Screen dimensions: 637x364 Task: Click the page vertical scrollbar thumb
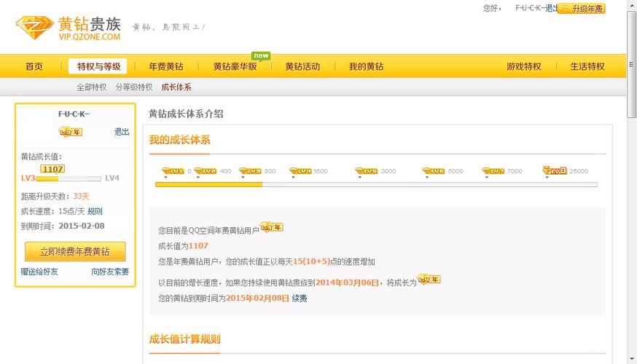632,64
